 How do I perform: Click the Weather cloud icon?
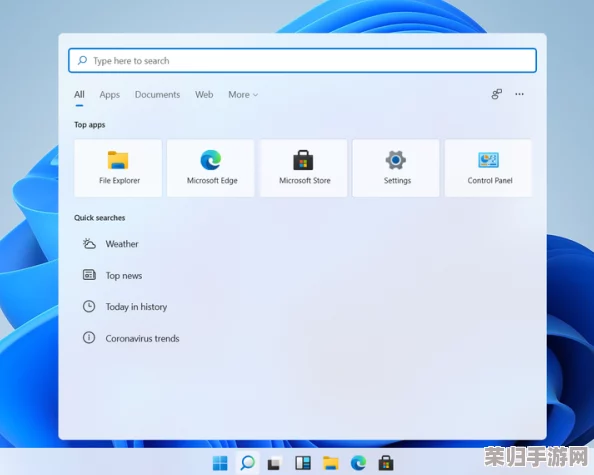(x=89, y=244)
